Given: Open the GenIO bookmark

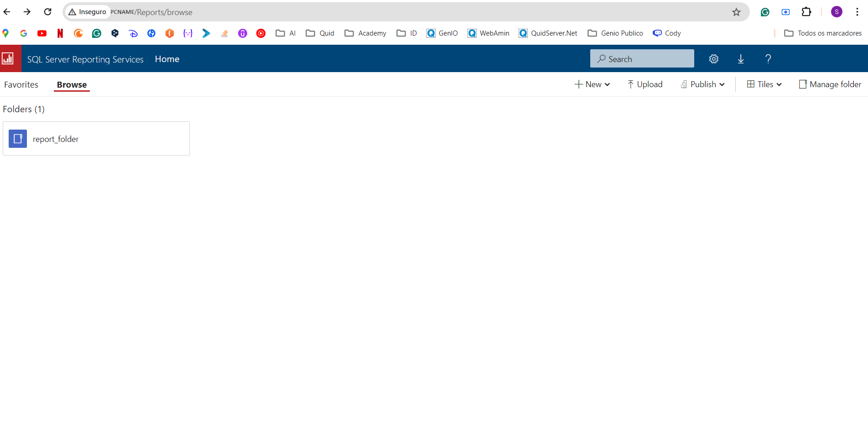Looking at the screenshot, I should click(442, 33).
